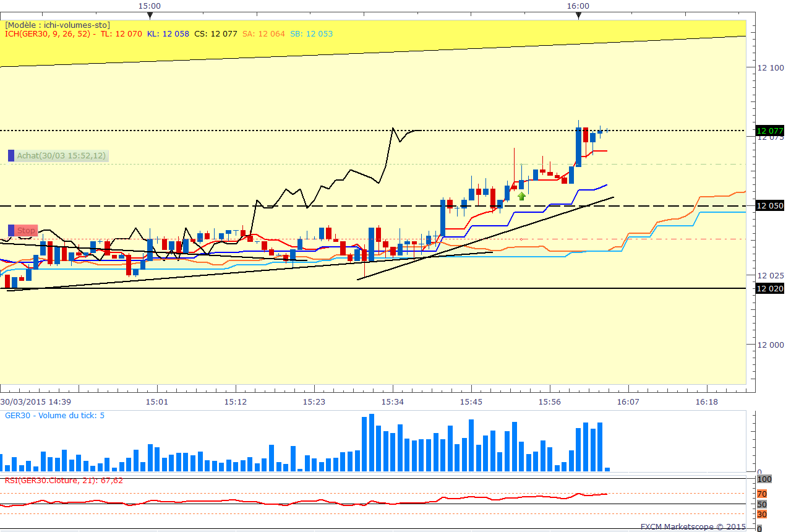Click the blue handle beside the Achat label

[x=11, y=156]
